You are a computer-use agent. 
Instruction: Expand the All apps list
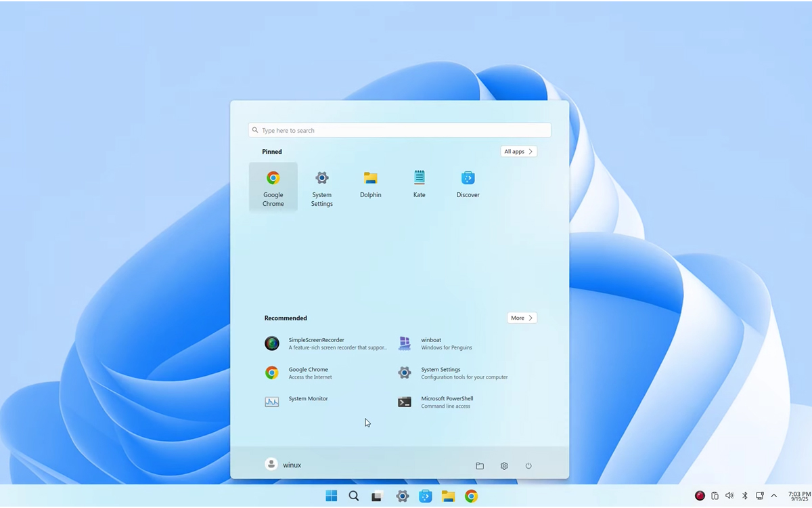518,152
